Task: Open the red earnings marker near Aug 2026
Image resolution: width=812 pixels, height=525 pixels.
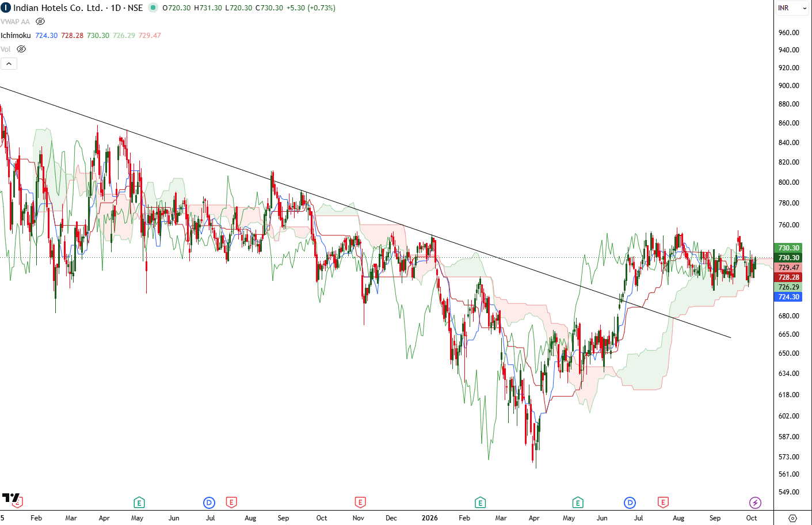Action: coord(663,503)
